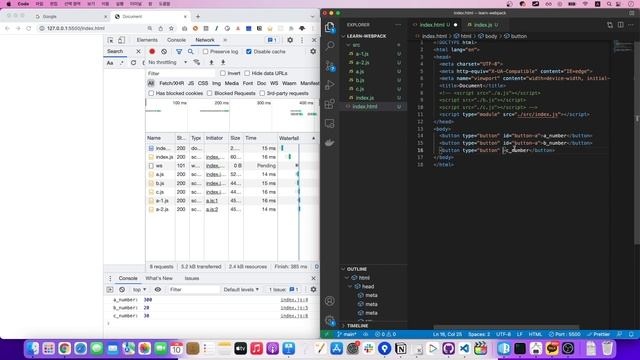The width and height of the screenshot is (640, 360).
Task: Open the What's New drawer tab
Action: point(159,278)
